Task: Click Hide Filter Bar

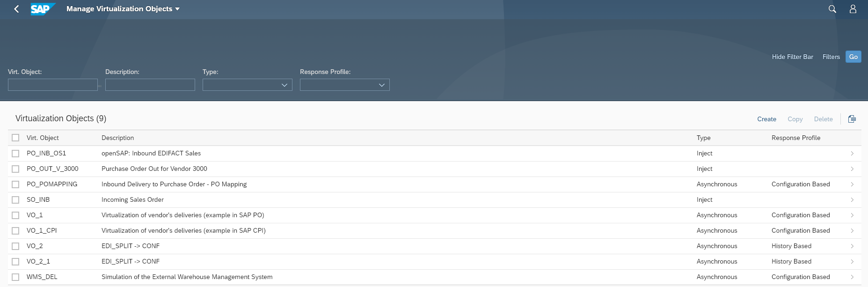Action: coord(792,57)
